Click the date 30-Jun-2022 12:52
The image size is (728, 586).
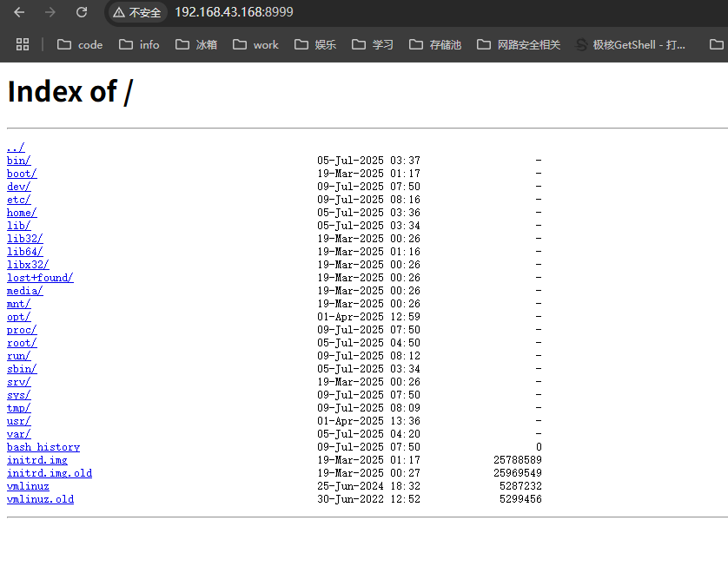click(368, 499)
